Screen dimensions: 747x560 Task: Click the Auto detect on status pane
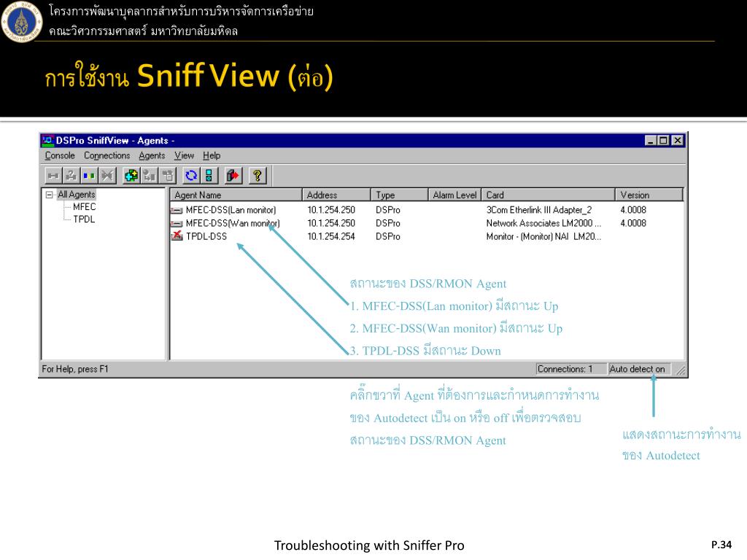(639, 369)
